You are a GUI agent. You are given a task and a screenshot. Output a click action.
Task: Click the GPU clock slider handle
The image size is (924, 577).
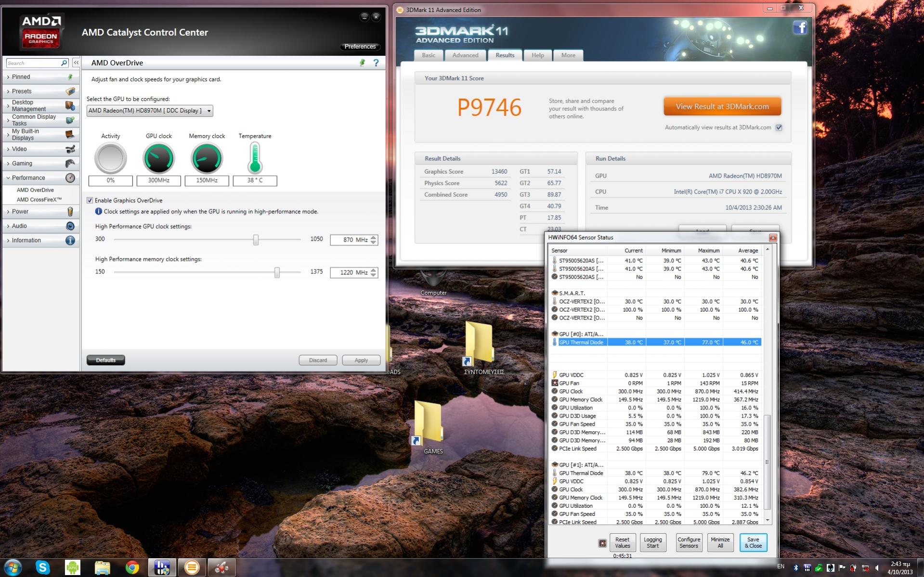tap(256, 240)
